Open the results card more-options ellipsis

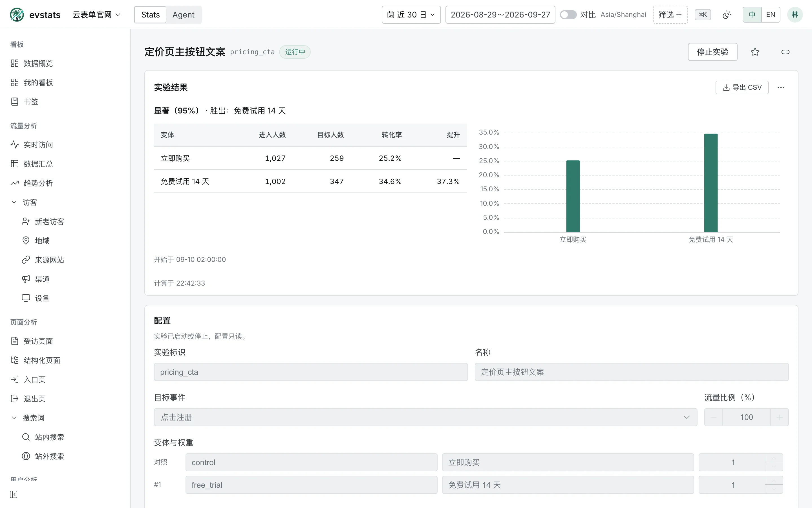point(781,87)
